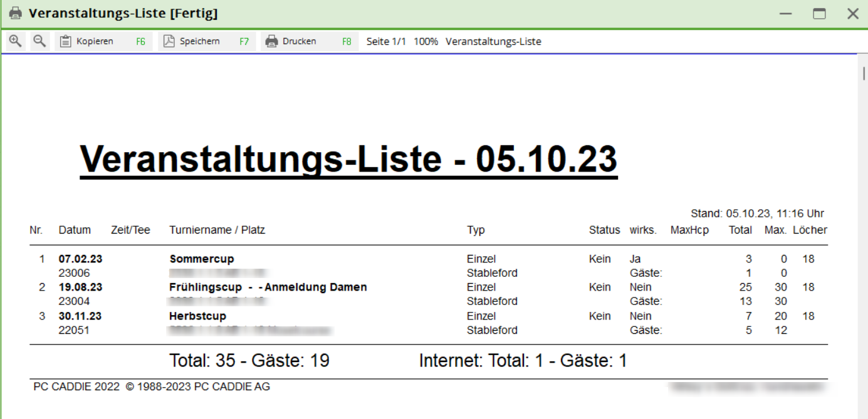868x419 pixels.
Task: Click the date 30.11.23
Action: point(80,316)
